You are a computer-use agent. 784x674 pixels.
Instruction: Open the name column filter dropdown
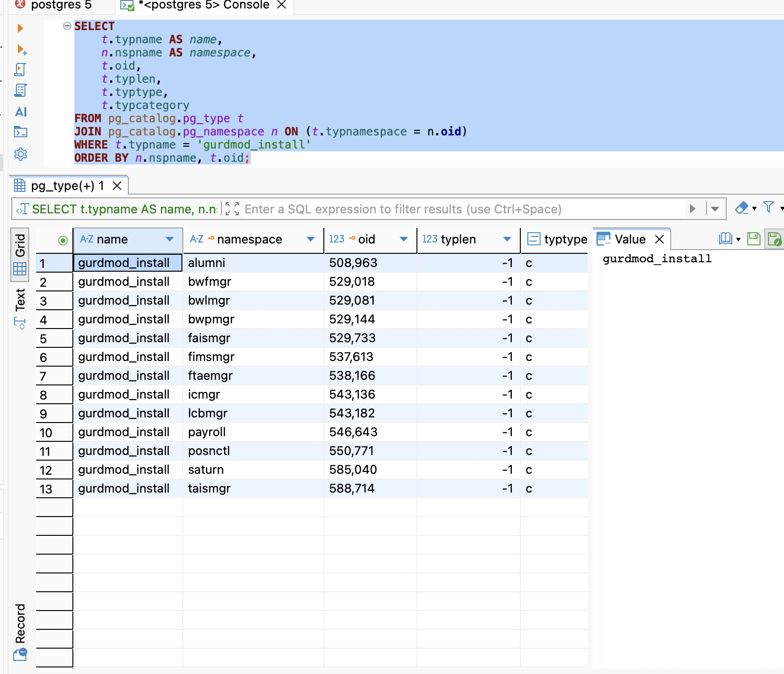[x=170, y=239]
